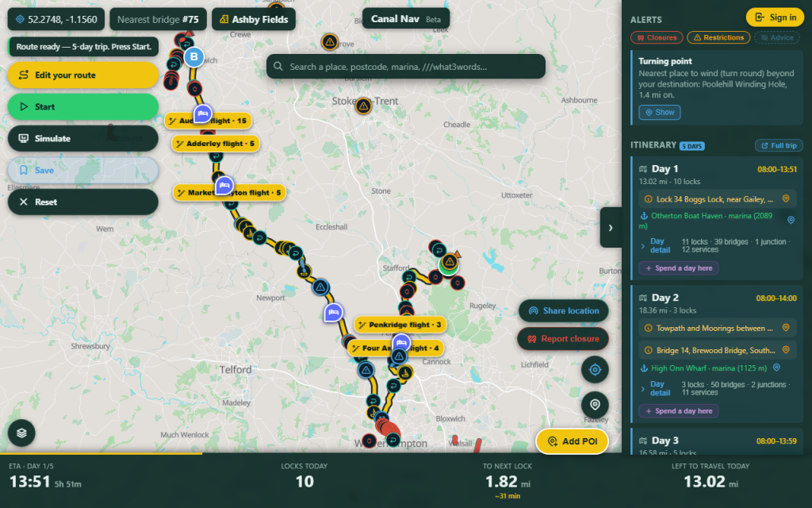
Task: Open High Onn Wharf marina link
Action: 708,368
